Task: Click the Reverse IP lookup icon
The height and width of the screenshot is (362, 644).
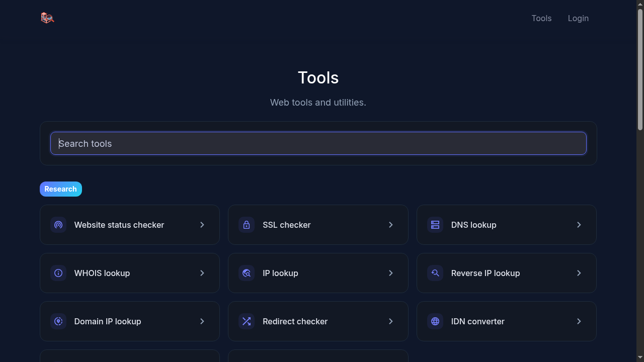Action: pos(435,273)
